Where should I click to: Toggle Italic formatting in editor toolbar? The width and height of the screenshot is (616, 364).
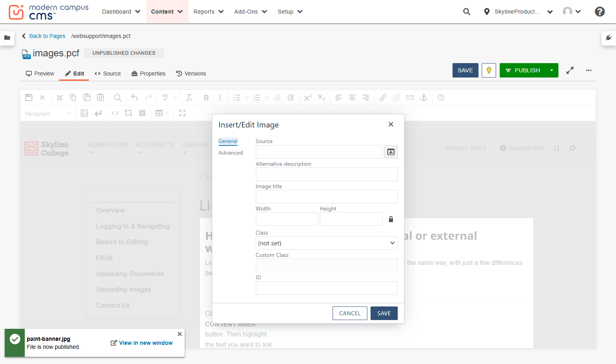[x=220, y=97]
